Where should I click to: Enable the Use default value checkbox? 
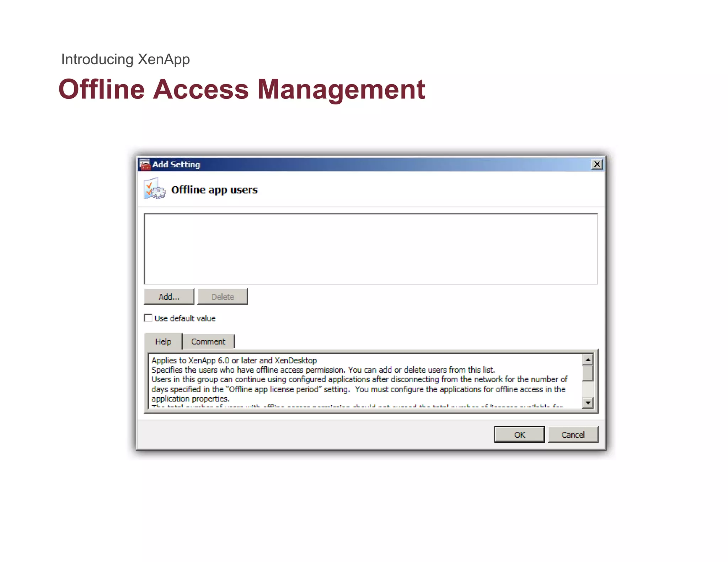click(148, 318)
